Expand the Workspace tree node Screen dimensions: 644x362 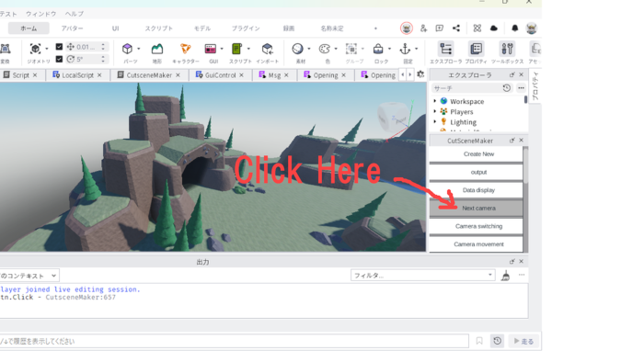pyautogui.click(x=435, y=101)
